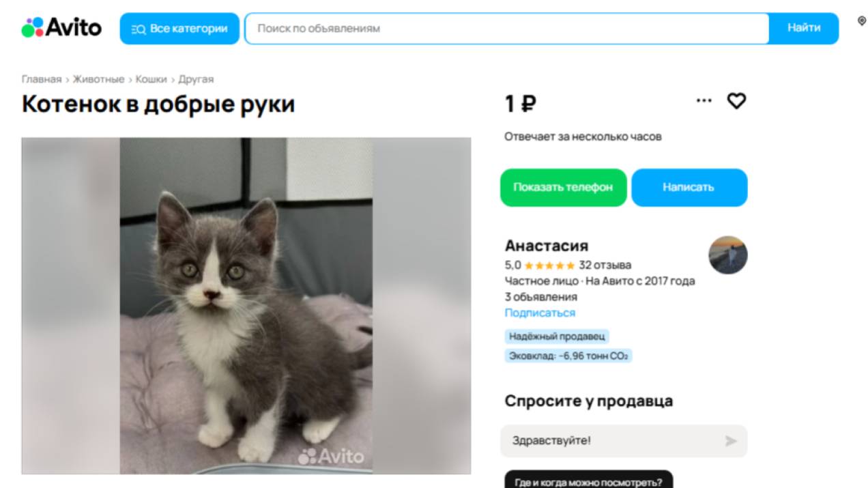Click the location pin icon
Screen dimensions: 868x488
click(861, 22)
